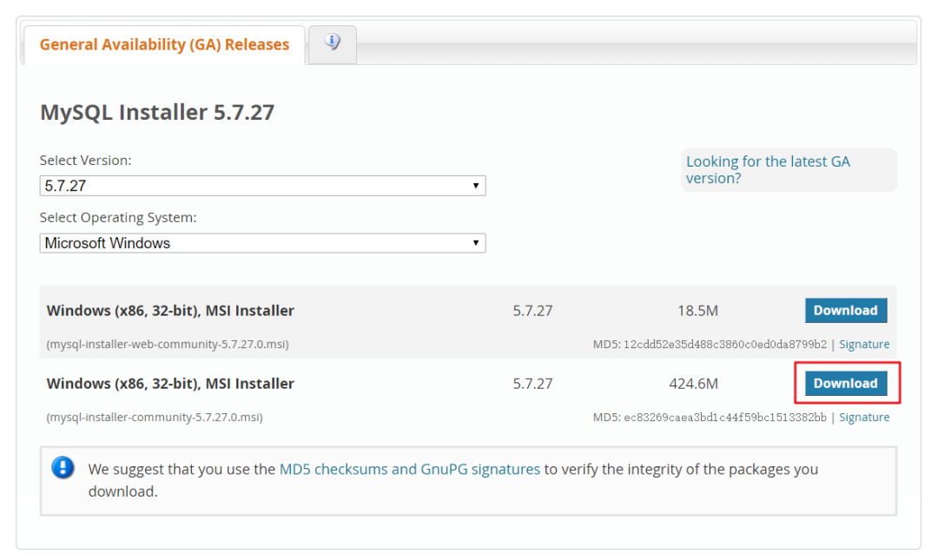
Task: Click Signature link for the web installer
Action: (x=864, y=344)
